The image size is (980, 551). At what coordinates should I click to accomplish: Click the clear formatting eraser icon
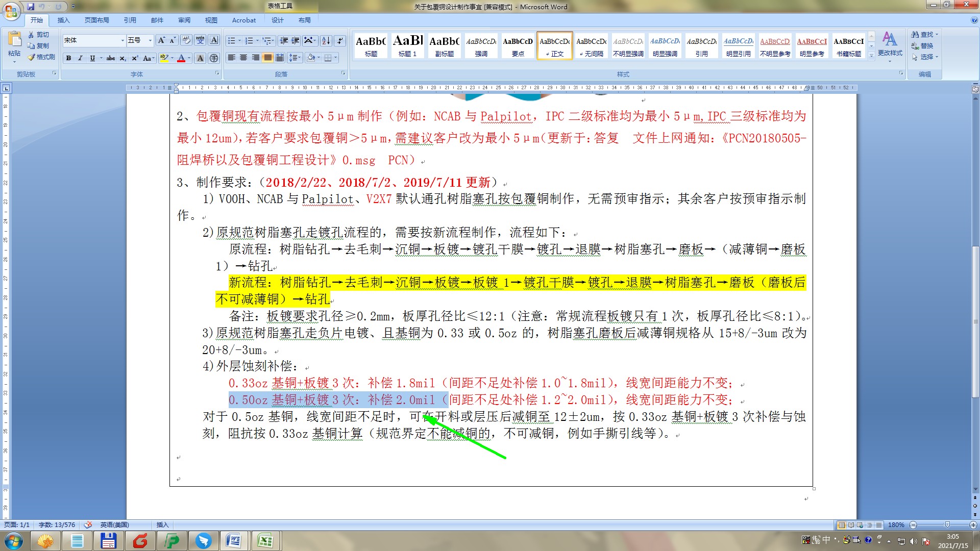(186, 40)
